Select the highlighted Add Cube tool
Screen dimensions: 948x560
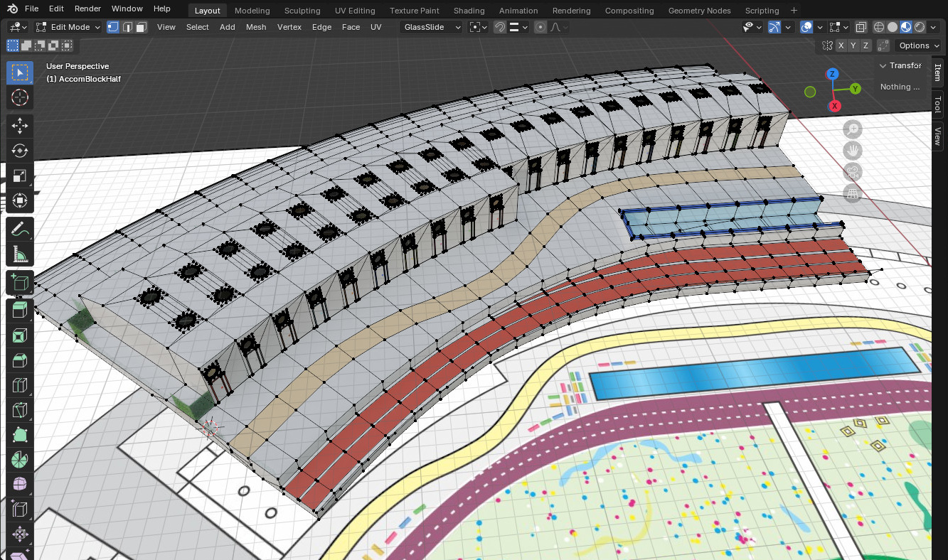(x=19, y=282)
